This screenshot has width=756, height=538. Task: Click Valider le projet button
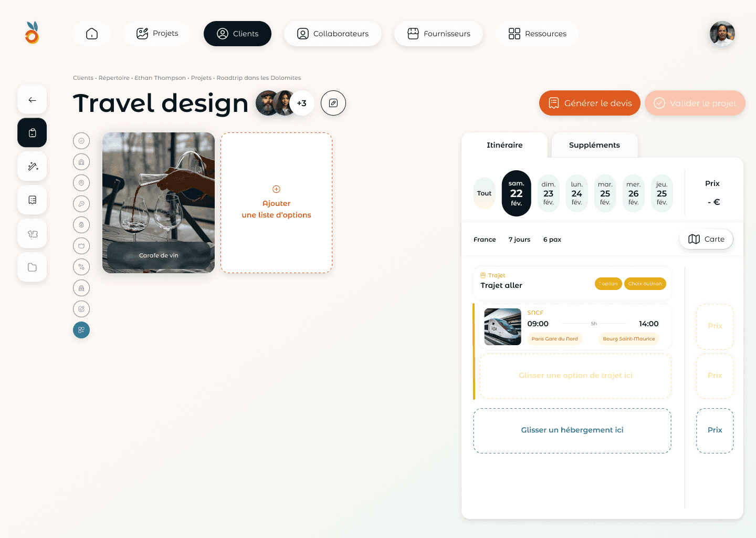695,103
